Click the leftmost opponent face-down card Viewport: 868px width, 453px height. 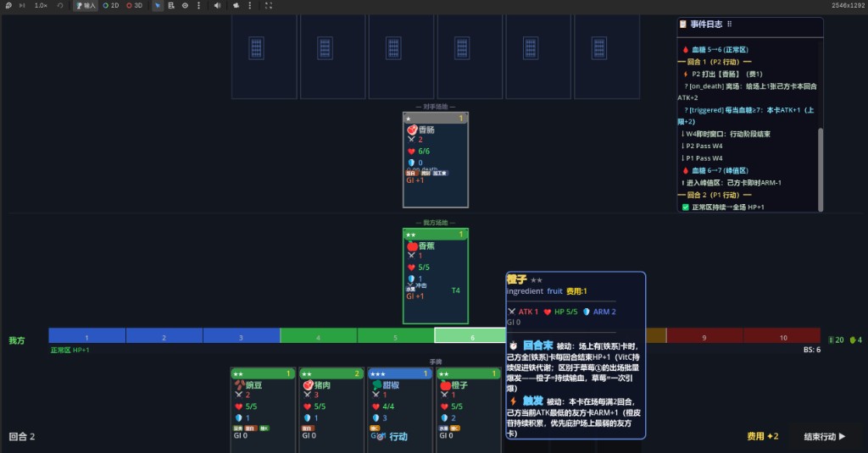click(x=264, y=57)
